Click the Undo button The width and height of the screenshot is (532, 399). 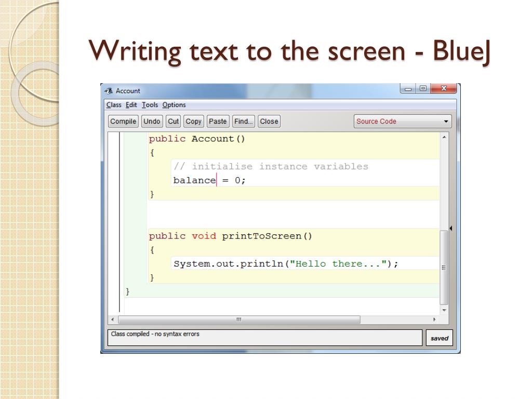point(152,121)
